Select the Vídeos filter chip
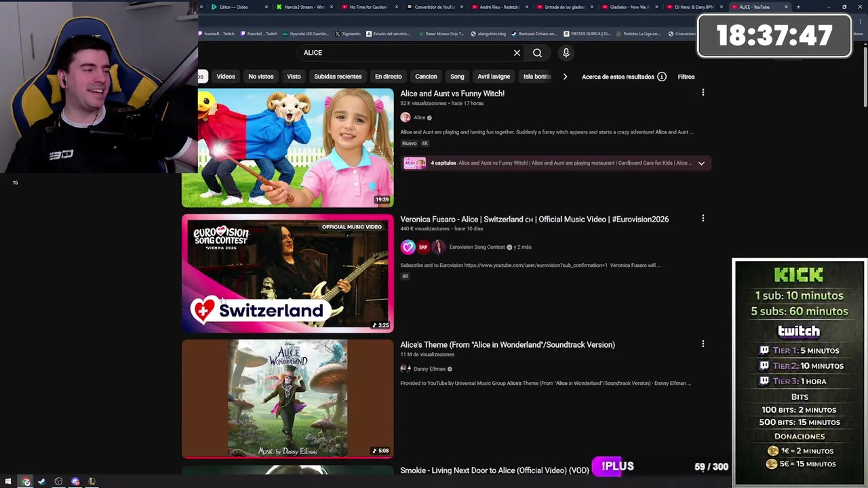This screenshot has height=488, width=868. (x=226, y=77)
